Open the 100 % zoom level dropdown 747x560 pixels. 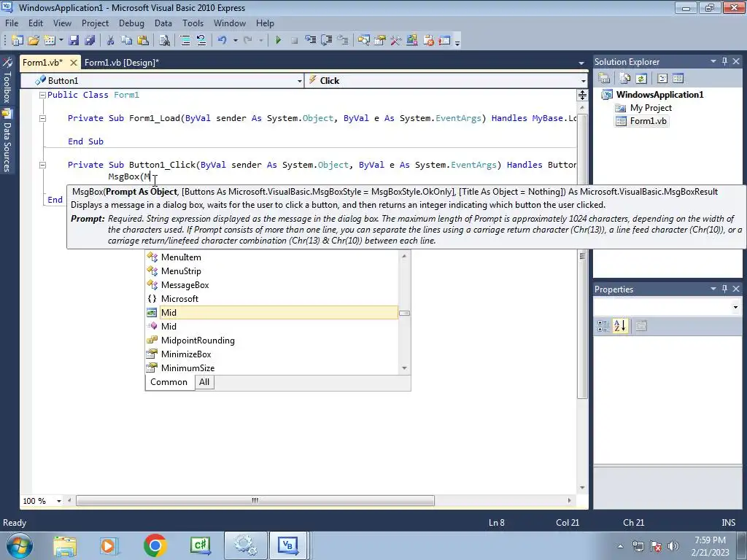click(59, 501)
